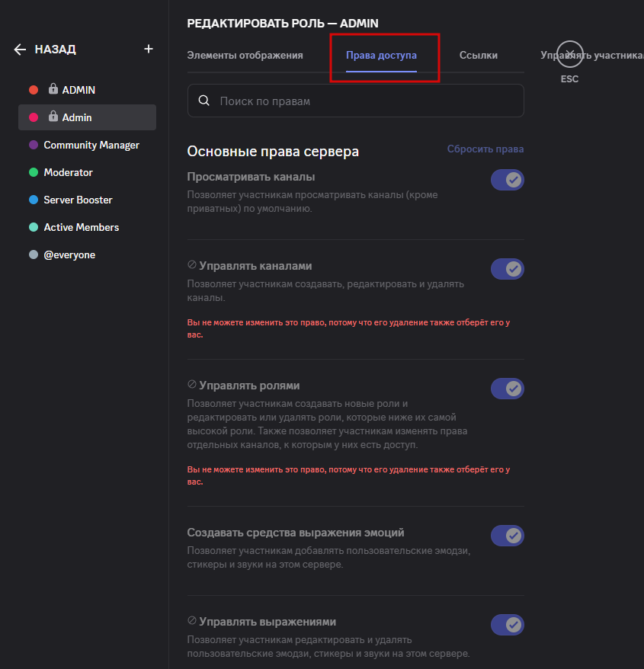
Task: Click the Поиск по правам search field
Action: coord(366,101)
